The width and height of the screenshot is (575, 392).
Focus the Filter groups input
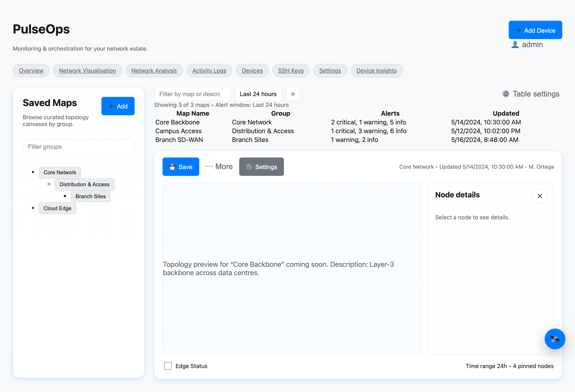point(78,147)
